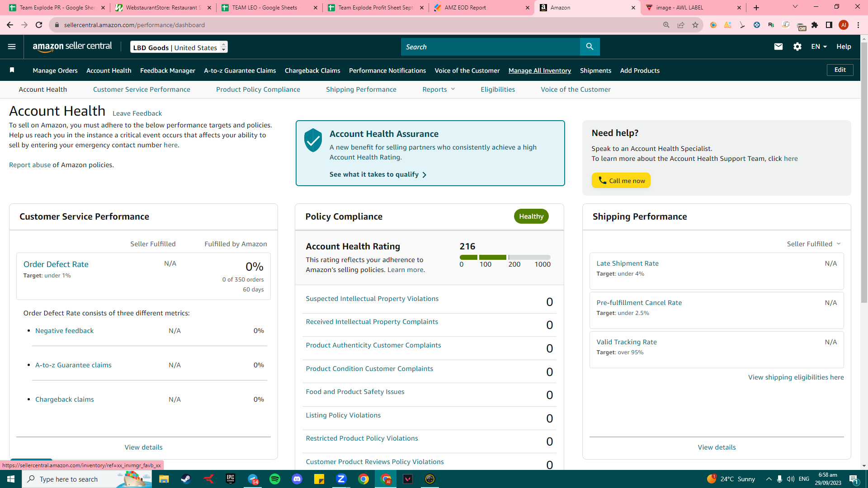This screenshot has height=488, width=868.
Task: Open the Help link in header
Action: [844, 47]
